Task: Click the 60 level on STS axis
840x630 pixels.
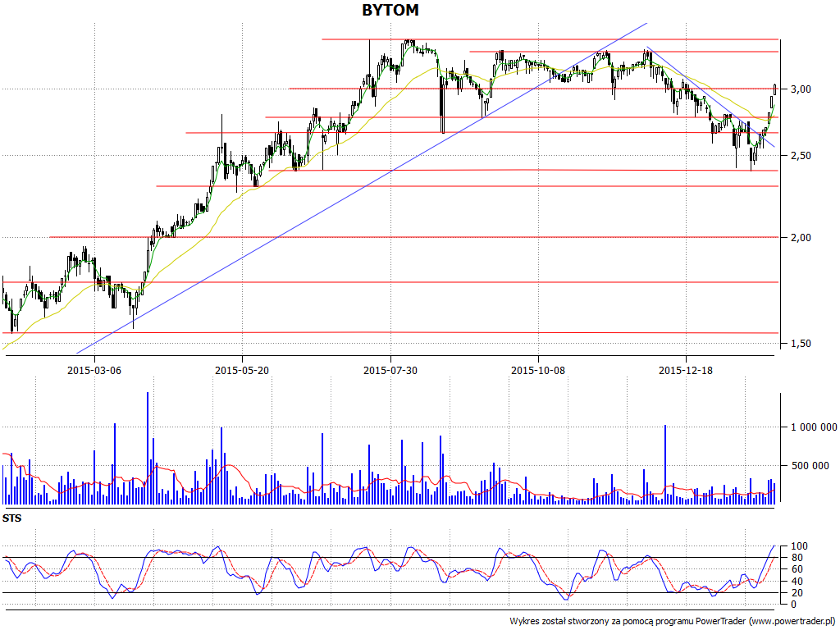Action: tap(797, 569)
